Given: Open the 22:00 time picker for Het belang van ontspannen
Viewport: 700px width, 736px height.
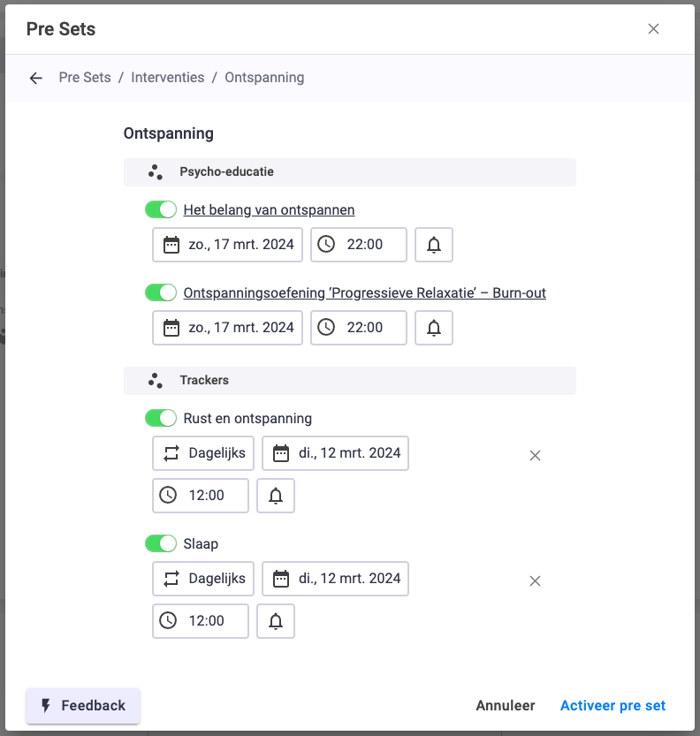Looking at the screenshot, I should 359,245.
